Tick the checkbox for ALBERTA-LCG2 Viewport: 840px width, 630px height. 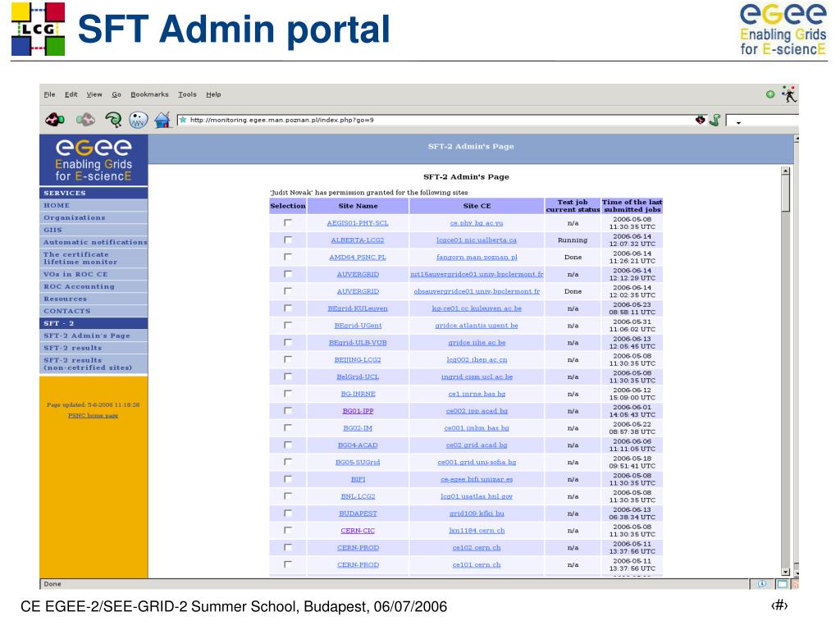(x=288, y=240)
